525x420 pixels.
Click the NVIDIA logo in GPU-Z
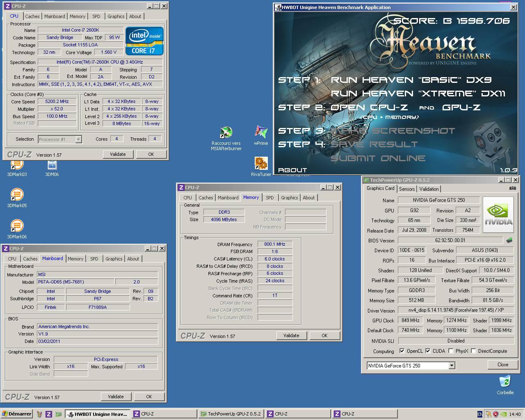(498, 215)
